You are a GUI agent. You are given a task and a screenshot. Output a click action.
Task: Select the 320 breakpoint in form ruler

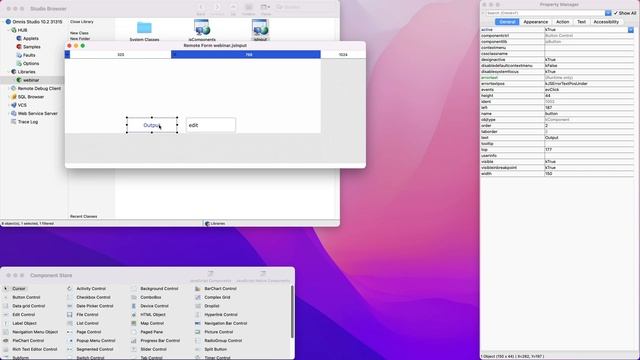pyautogui.click(x=120, y=54)
